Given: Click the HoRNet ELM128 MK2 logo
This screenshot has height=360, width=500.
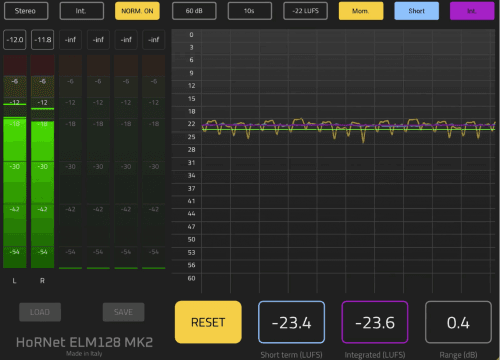Looking at the screenshot, I should pyautogui.click(x=84, y=342).
